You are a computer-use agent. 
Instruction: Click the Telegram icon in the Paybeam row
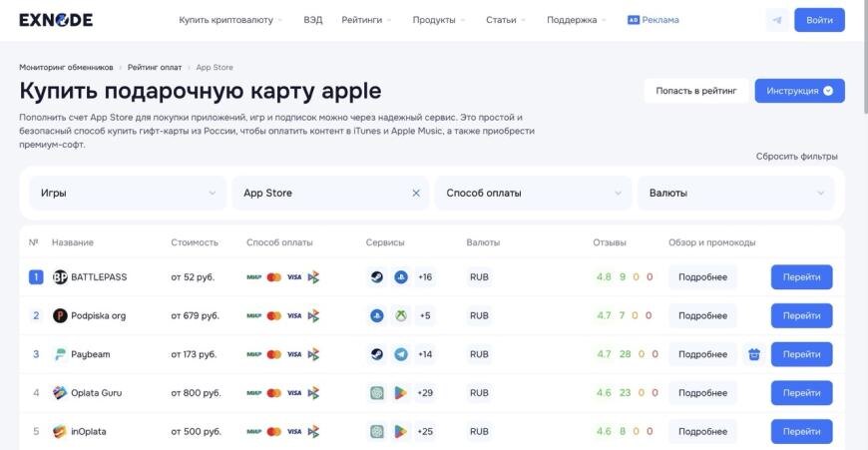click(x=401, y=354)
